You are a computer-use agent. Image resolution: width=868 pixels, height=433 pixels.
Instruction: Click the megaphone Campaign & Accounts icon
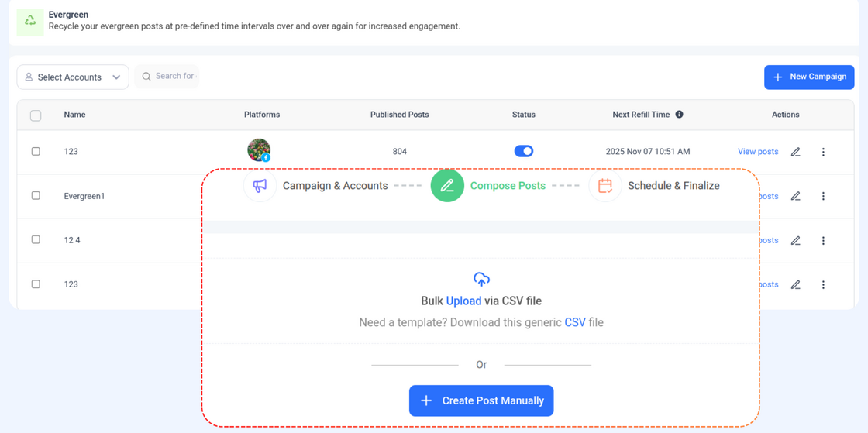click(x=260, y=186)
